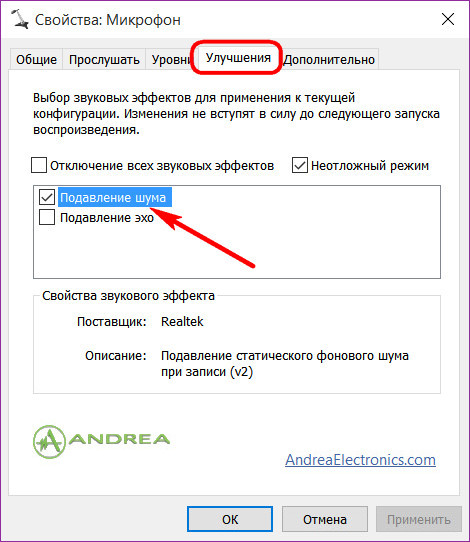
Task: Go to the Уровни tab
Action: [x=170, y=59]
